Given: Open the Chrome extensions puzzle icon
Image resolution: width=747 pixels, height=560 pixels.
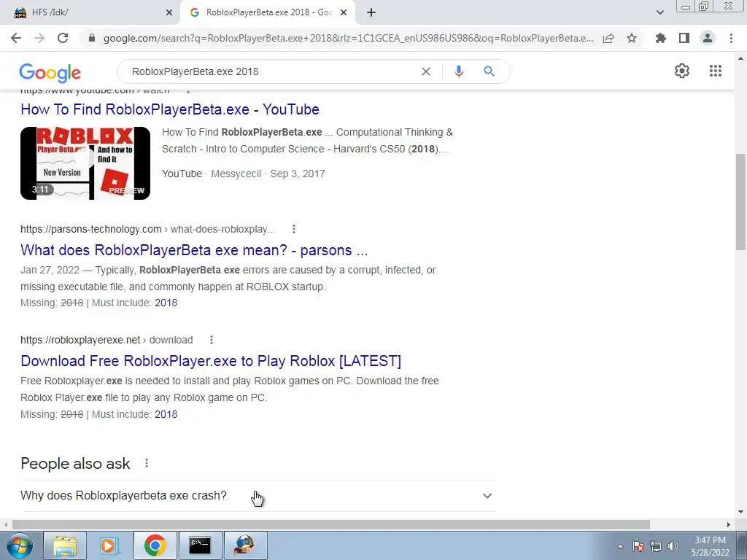Looking at the screenshot, I should coord(660,38).
